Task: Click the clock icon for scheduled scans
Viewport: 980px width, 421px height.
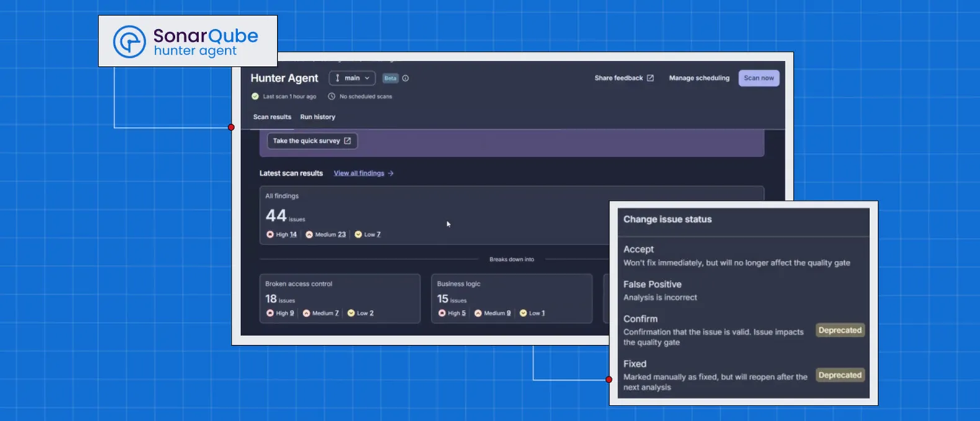Action: [x=331, y=96]
